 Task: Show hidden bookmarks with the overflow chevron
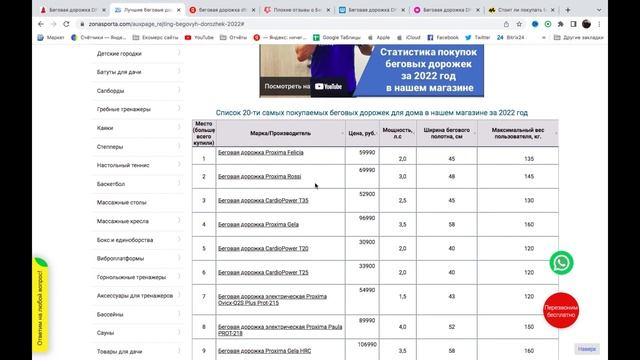tap(544, 38)
